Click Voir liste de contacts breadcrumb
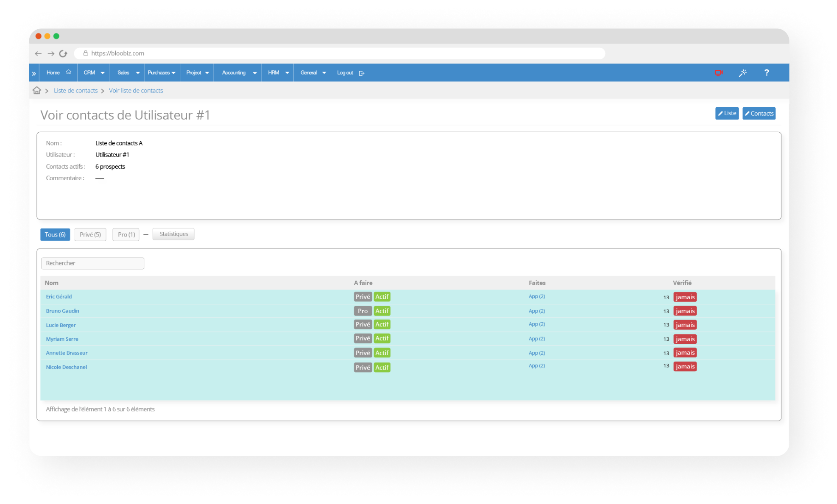The width and height of the screenshot is (837, 504). pyautogui.click(x=136, y=90)
